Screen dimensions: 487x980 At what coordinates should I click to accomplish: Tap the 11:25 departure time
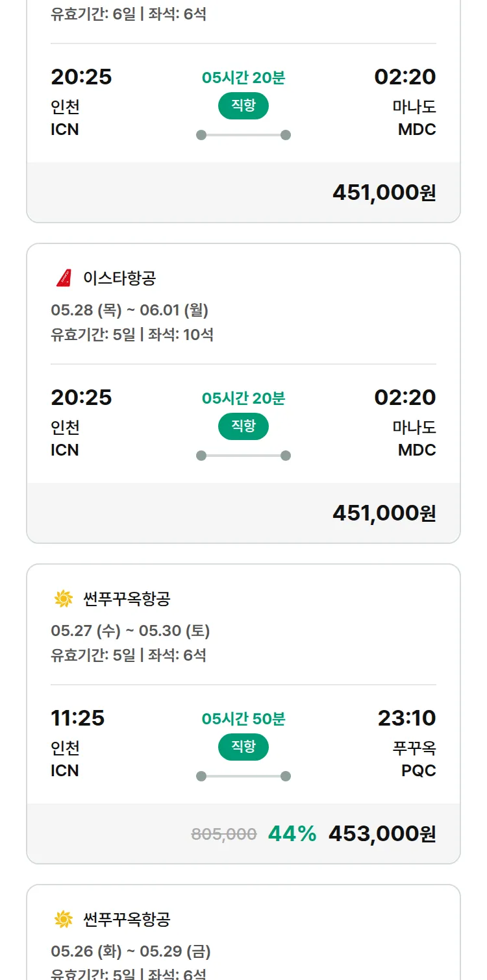tap(77, 718)
